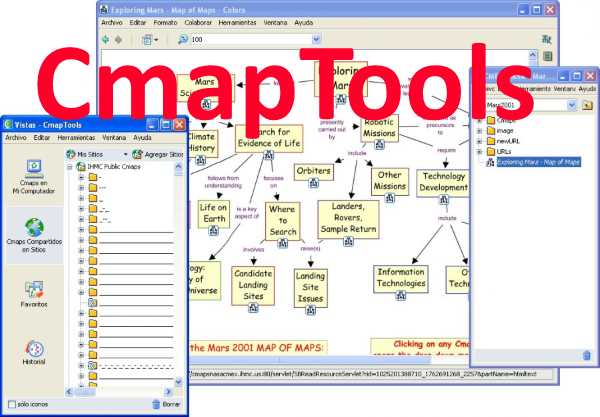Select Exploring Mars - Map of Maps item
Screen dimensions: 600x417
(538, 162)
